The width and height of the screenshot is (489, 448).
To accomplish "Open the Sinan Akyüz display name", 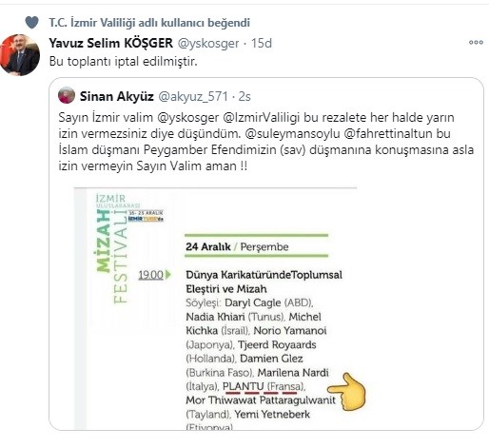I will click(x=117, y=96).
